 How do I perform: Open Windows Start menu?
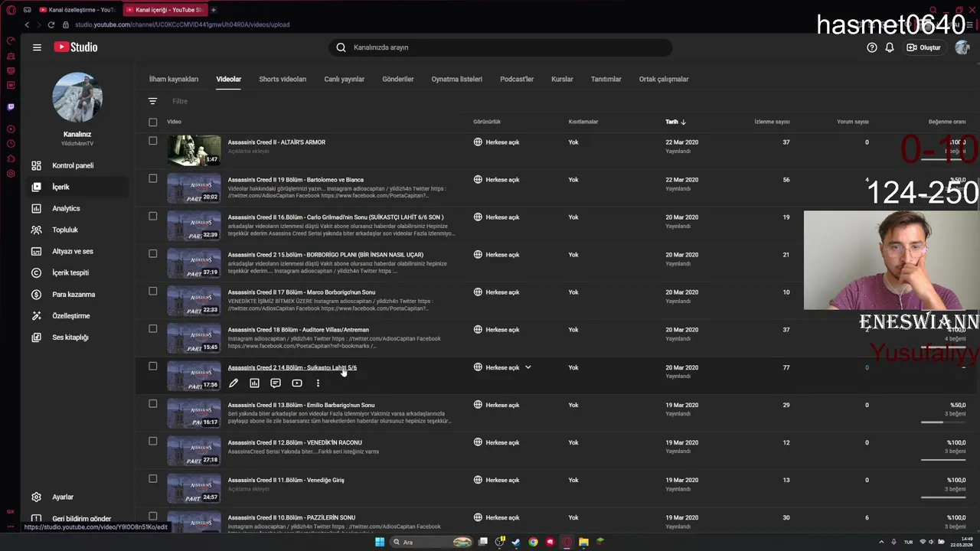coord(380,542)
